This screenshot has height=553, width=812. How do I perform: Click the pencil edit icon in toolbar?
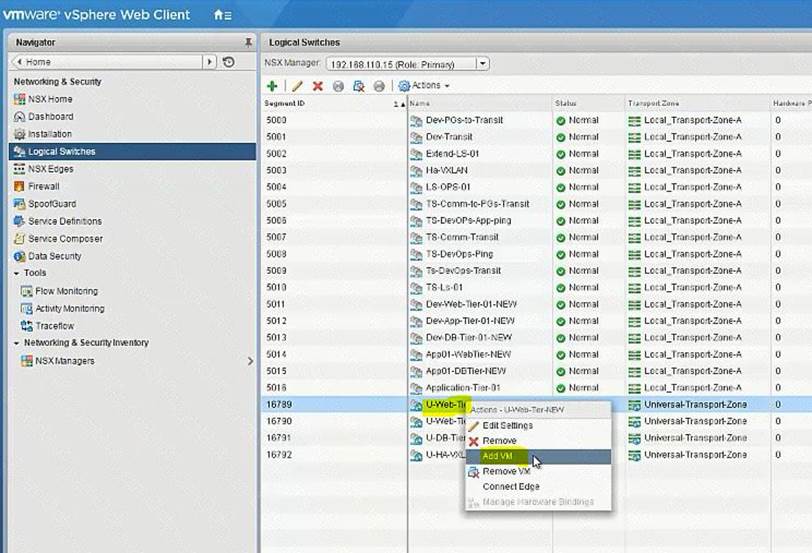(x=296, y=86)
